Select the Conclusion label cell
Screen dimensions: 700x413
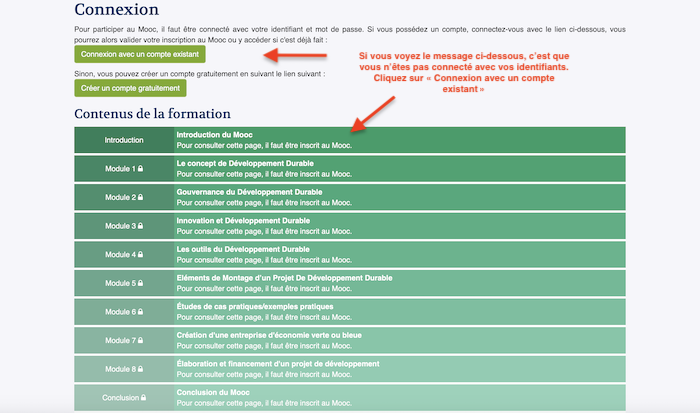(124, 397)
